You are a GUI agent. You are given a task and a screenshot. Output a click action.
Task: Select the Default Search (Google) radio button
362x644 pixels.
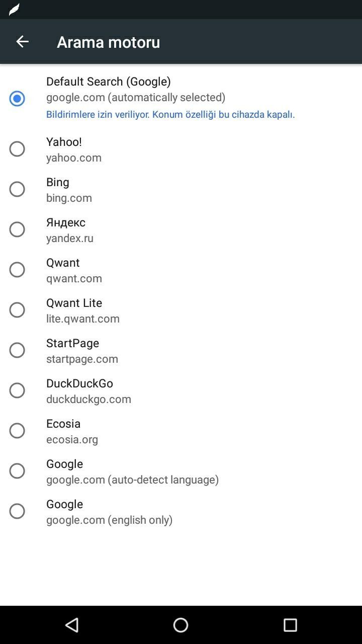[x=17, y=98]
